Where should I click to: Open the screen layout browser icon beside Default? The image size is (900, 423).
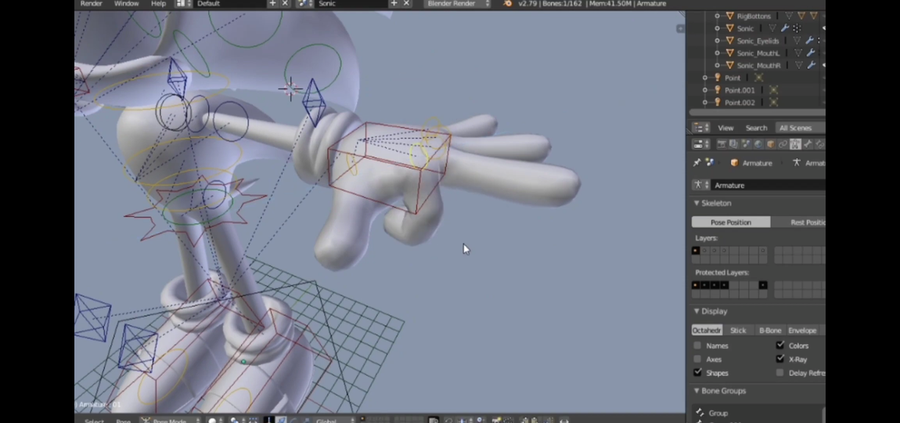(x=183, y=3)
